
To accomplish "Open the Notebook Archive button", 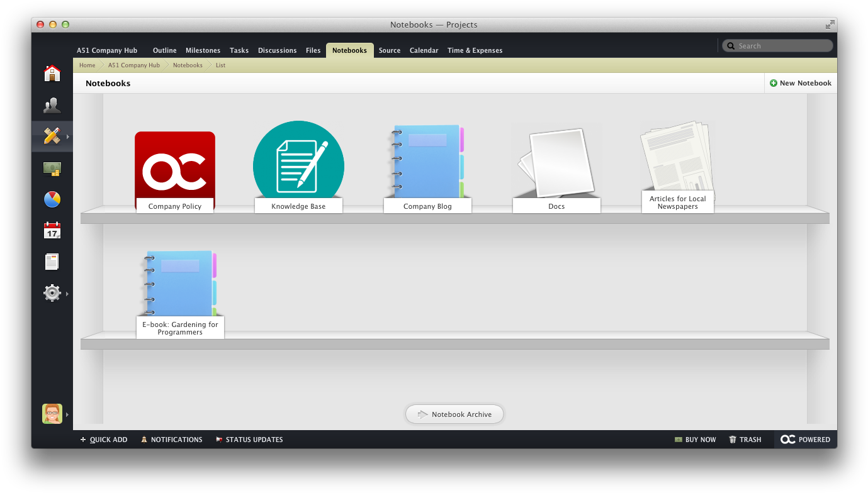I will click(x=454, y=414).
